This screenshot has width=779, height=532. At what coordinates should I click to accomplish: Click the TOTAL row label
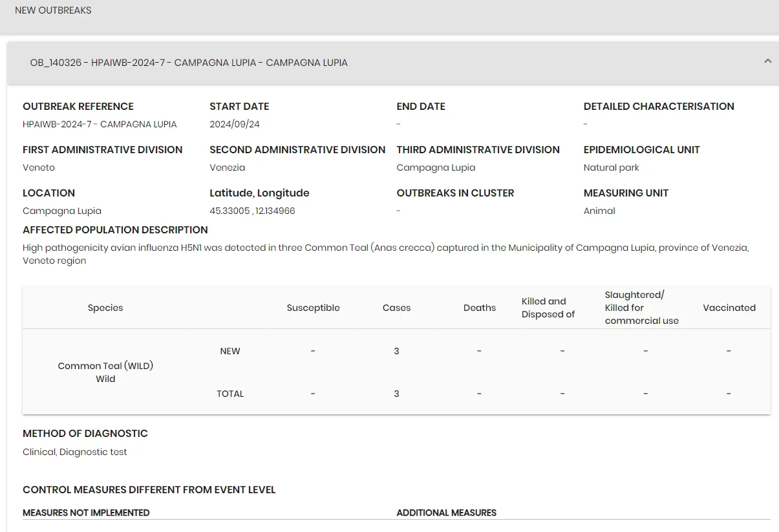tap(230, 394)
